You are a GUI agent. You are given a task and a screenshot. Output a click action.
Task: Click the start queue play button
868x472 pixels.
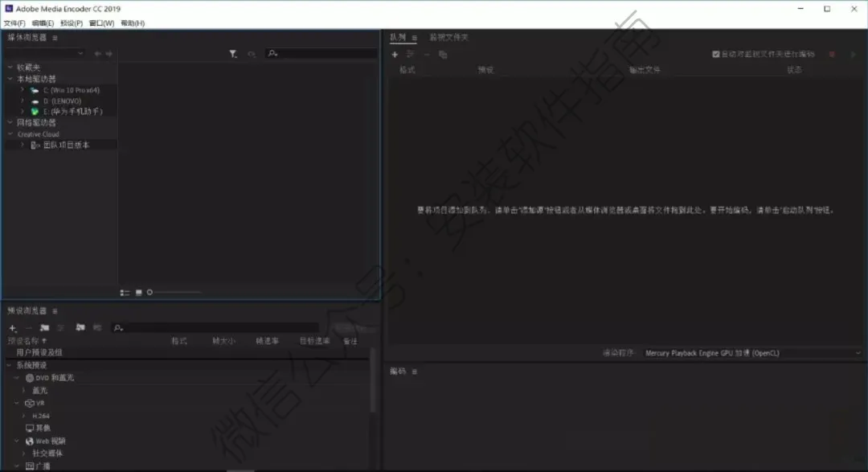point(853,55)
